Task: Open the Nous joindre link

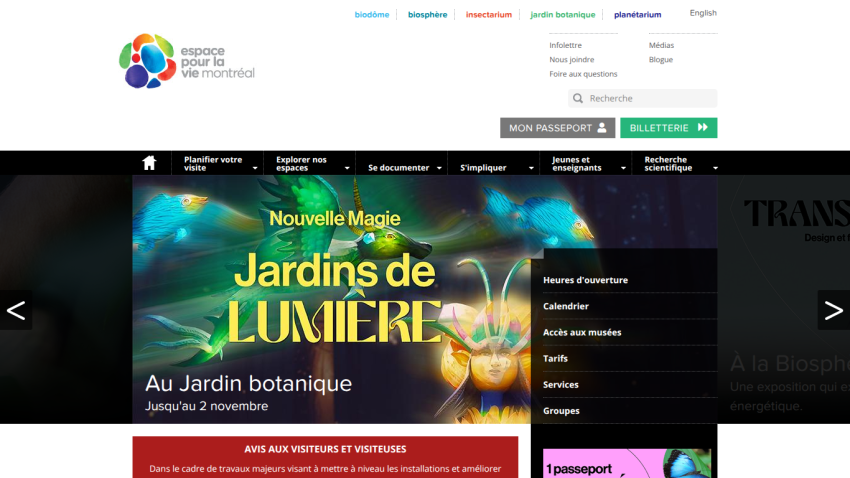Action: (571, 60)
